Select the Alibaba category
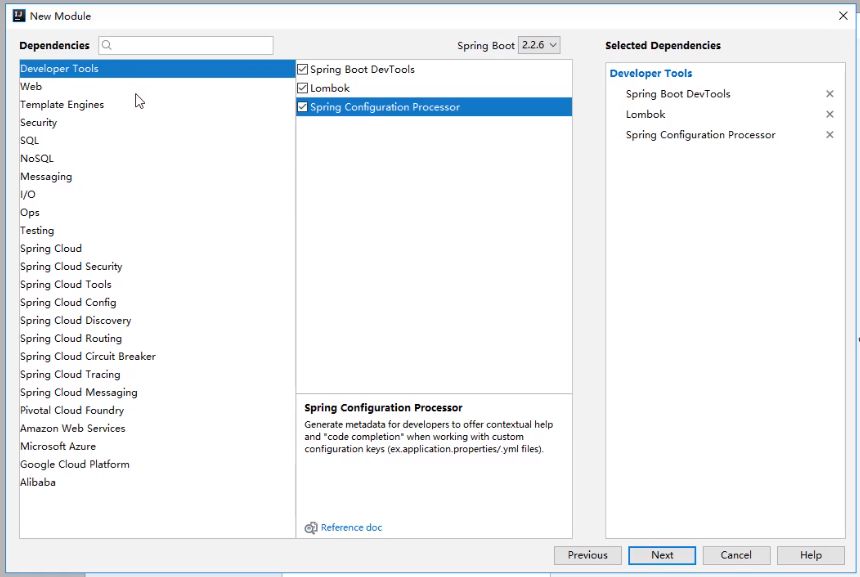The width and height of the screenshot is (860, 577). 38,483
